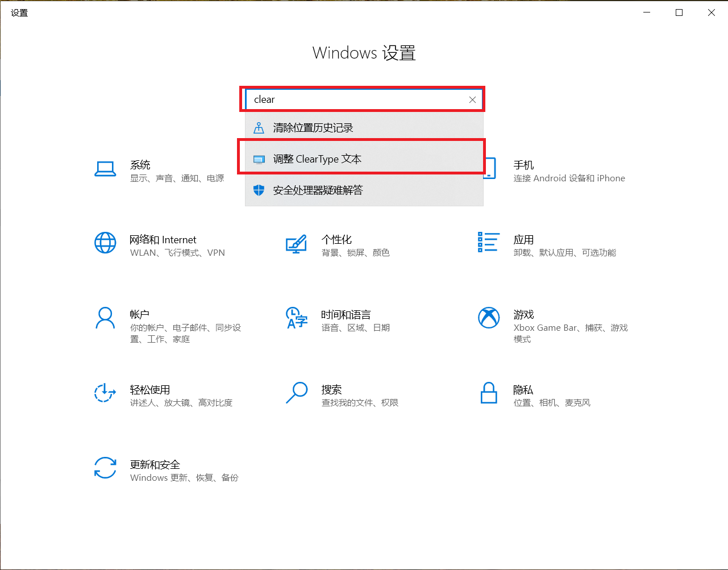Open 应用 settings title
Screen dimensions: 728x570
[523, 240]
